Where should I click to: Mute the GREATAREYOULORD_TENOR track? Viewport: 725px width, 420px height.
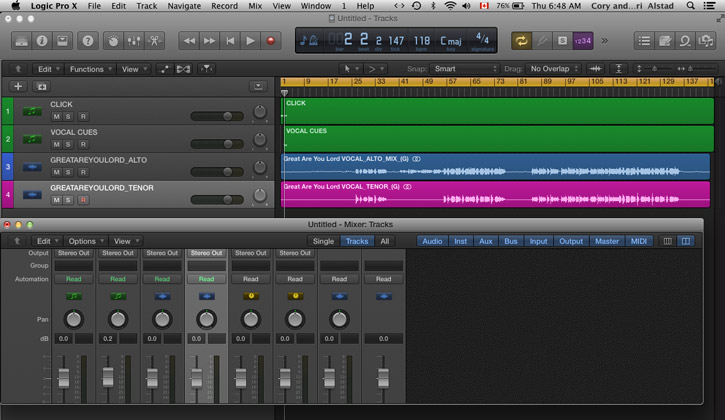pyautogui.click(x=56, y=200)
